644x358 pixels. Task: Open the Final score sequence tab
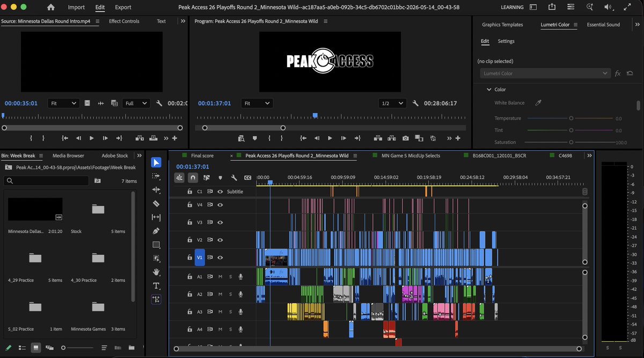(202, 156)
